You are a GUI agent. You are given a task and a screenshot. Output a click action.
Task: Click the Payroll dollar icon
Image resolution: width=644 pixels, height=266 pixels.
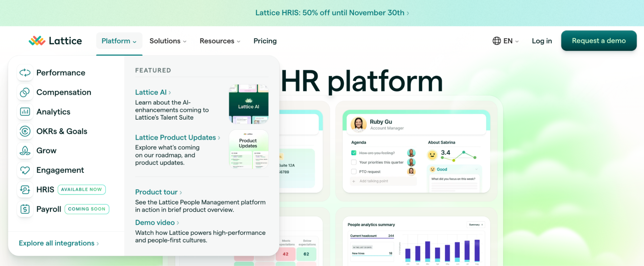[25, 209]
